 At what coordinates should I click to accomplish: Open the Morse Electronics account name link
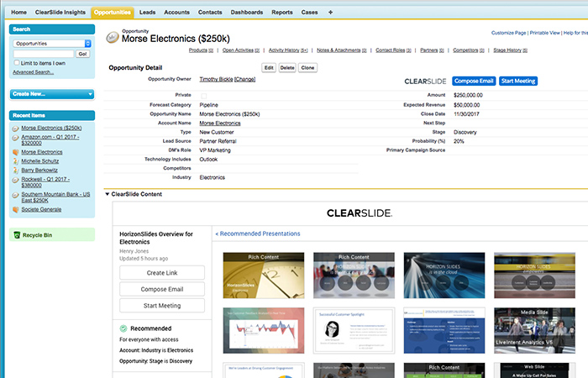point(220,123)
